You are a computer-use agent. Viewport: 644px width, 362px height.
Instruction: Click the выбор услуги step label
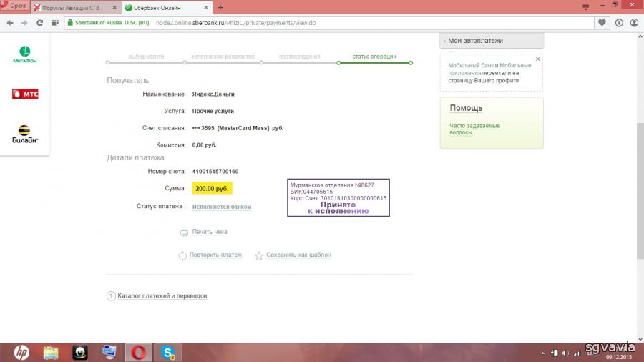(x=146, y=57)
